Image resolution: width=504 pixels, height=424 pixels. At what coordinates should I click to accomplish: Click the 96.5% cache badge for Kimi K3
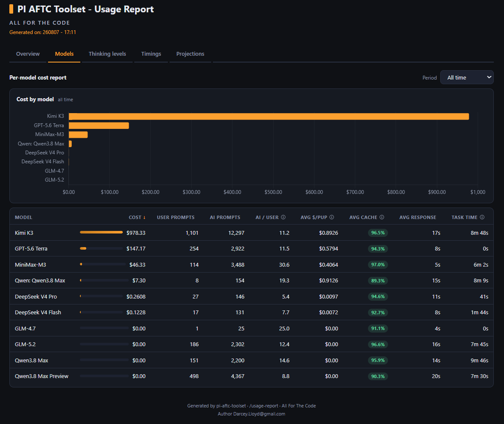(378, 233)
